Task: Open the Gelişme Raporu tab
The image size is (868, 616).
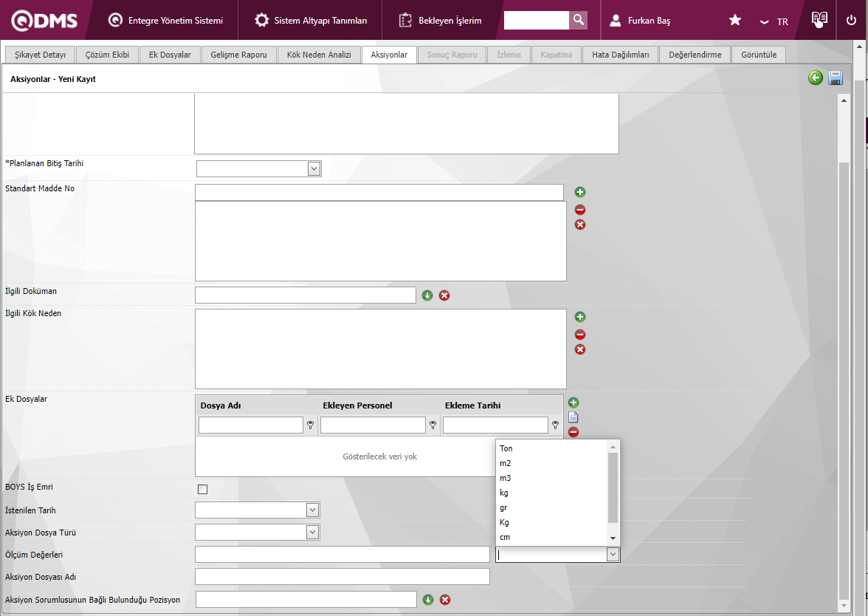Action: 238,55
